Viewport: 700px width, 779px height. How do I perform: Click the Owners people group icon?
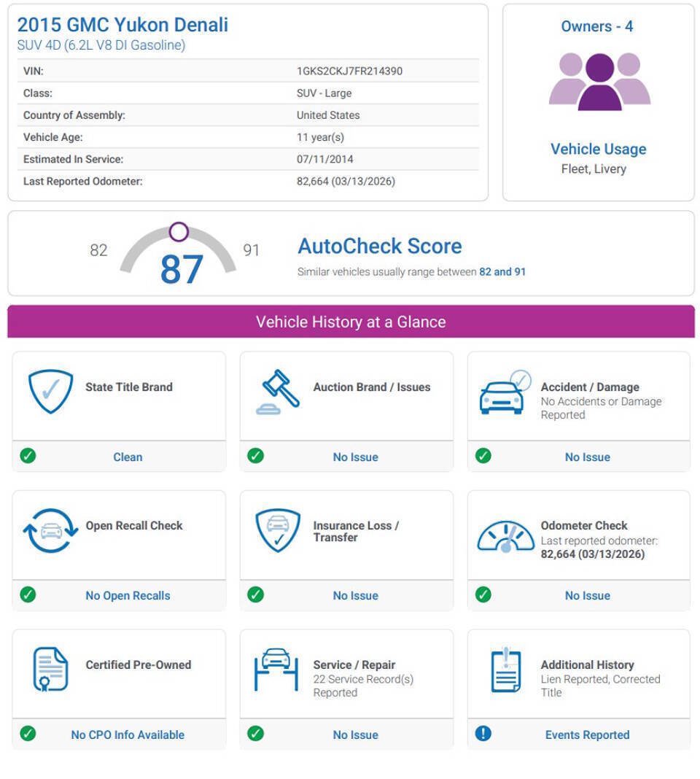pyautogui.click(x=599, y=81)
